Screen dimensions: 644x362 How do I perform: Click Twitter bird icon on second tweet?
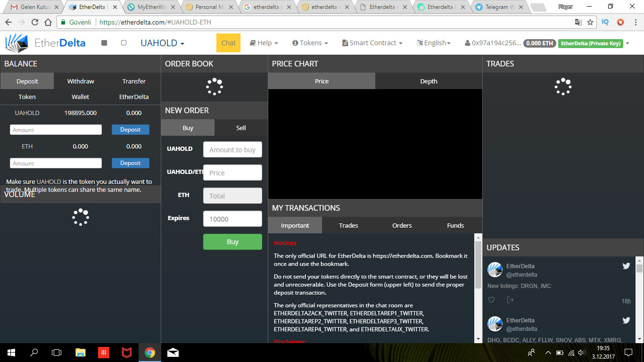pyautogui.click(x=626, y=320)
